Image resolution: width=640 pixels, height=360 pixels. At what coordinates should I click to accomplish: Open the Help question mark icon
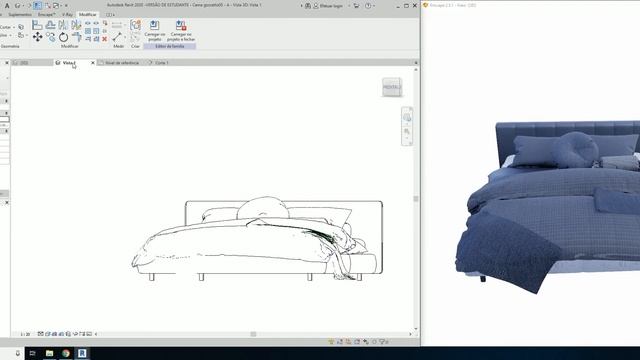pyautogui.click(x=368, y=6)
